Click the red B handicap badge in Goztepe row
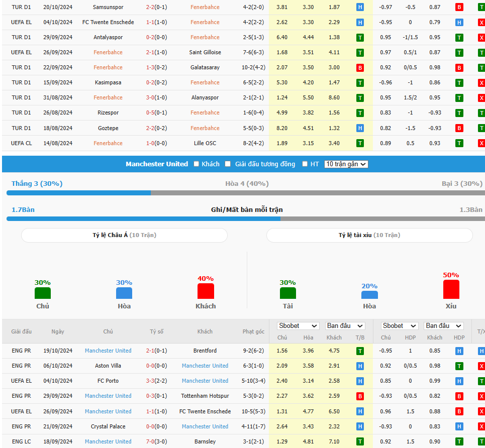This screenshot has height=448, width=485. tap(459, 128)
